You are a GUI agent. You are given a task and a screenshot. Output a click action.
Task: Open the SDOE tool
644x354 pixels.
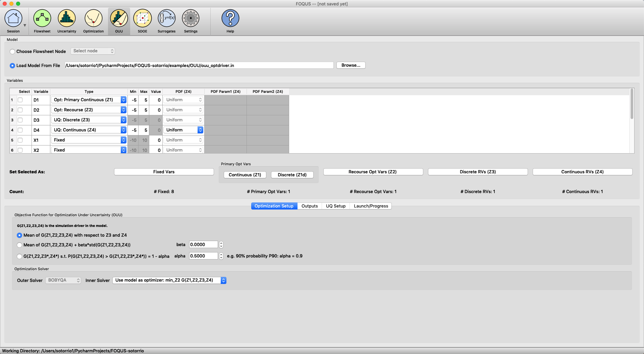pos(143,19)
